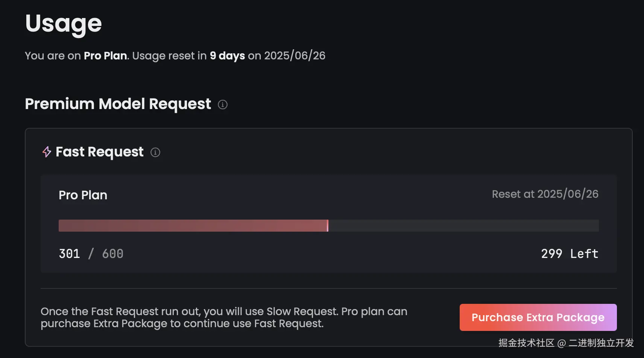Click the 301 used requests count

[70, 254]
